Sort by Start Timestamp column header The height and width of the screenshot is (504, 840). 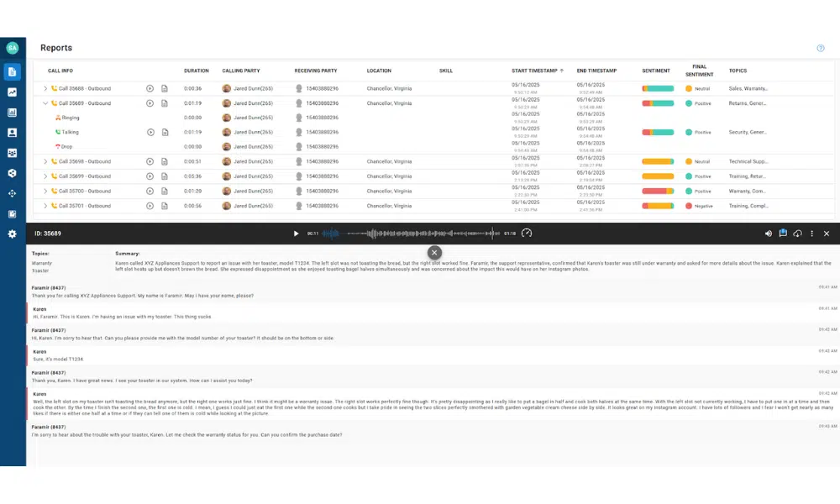pyautogui.click(x=535, y=71)
